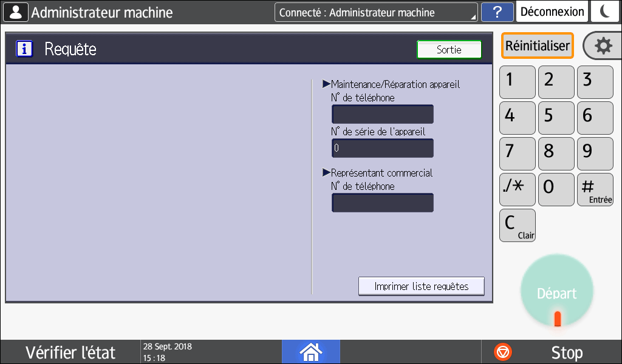Select N° de série de l'appareil field
Image resolution: width=622 pixels, height=364 pixels.
(382, 148)
